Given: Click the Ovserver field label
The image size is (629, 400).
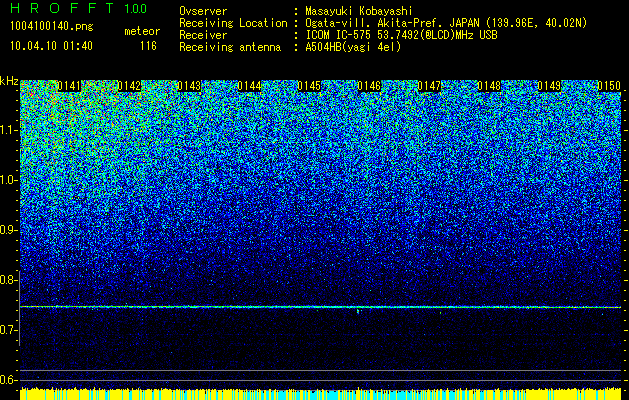Looking at the screenshot, I should (x=203, y=11).
